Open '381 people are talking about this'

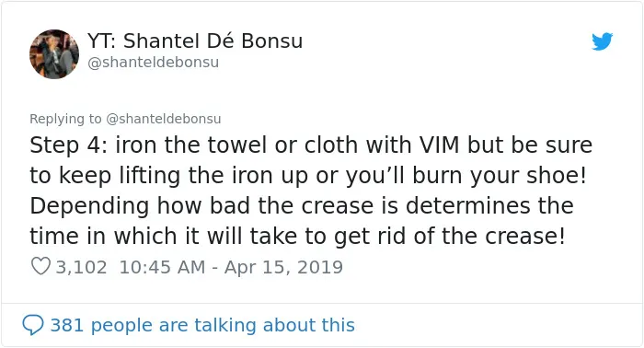tap(202, 325)
